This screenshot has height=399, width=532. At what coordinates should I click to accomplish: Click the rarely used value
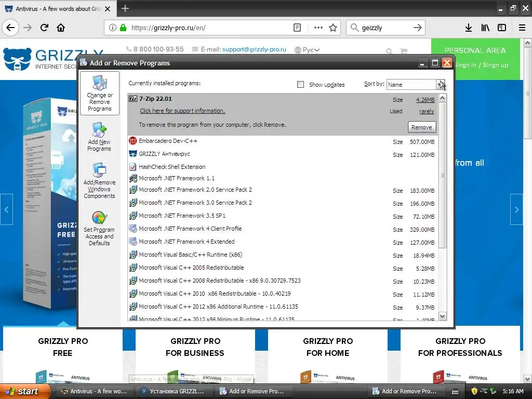pyautogui.click(x=427, y=111)
